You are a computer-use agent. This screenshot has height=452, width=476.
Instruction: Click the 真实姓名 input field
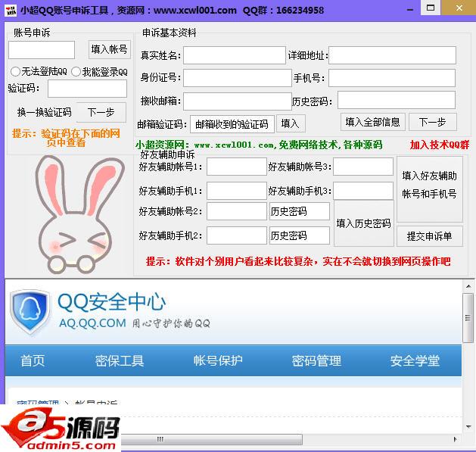pyautogui.click(x=235, y=55)
